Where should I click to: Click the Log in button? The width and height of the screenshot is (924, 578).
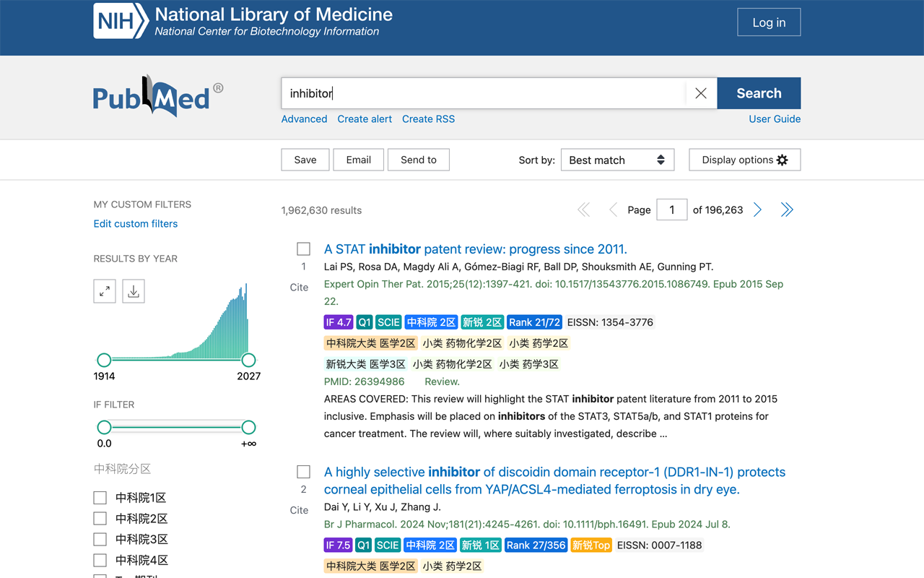[769, 22]
